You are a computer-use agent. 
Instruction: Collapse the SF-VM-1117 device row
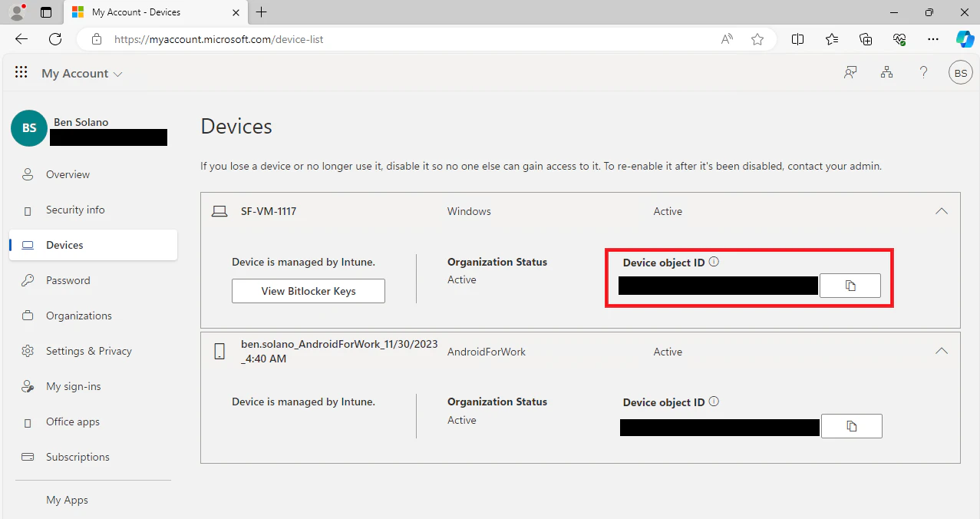click(x=941, y=211)
